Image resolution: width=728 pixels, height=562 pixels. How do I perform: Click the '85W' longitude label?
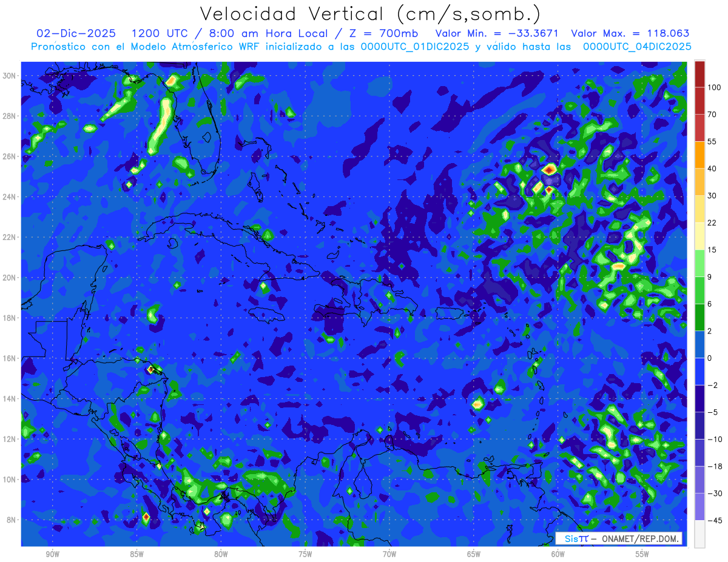pos(136,554)
